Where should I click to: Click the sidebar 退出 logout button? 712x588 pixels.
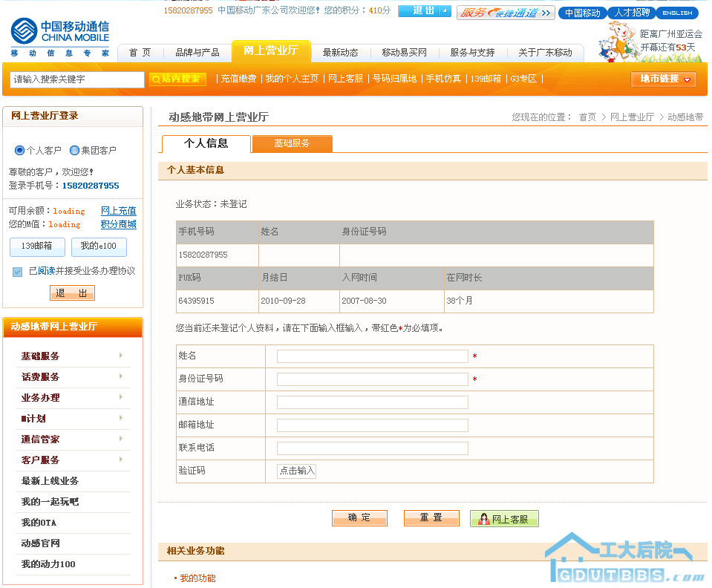[x=72, y=293]
